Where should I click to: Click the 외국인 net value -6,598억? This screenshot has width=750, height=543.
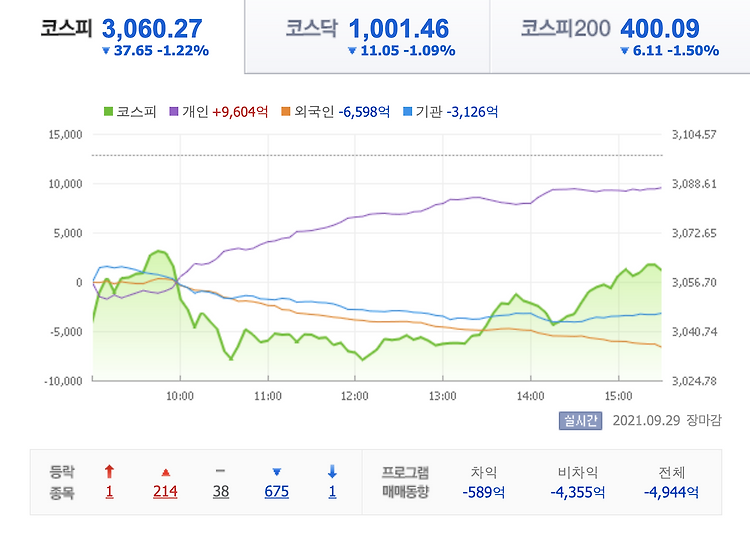pos(364,112)
